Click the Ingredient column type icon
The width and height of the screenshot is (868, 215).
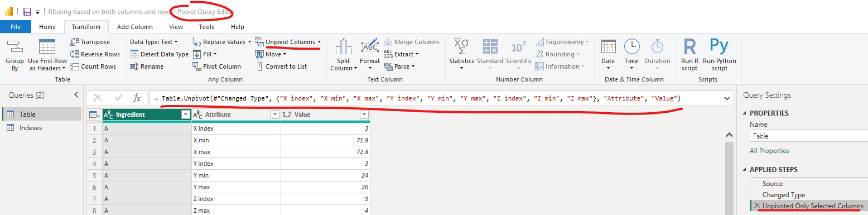click(109, 114)
